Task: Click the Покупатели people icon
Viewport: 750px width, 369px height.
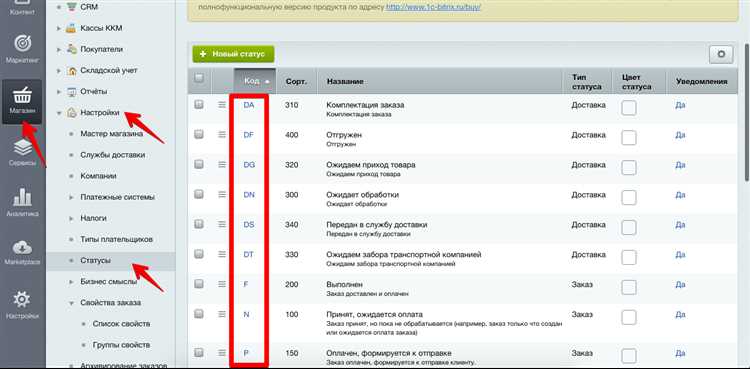Action: coord(71,49)
